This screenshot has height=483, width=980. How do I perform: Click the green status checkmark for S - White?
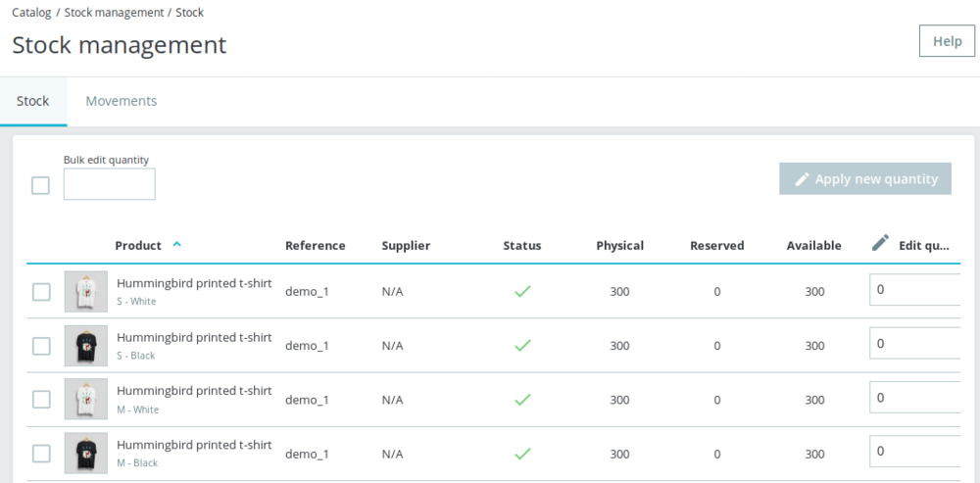[522, 291]
